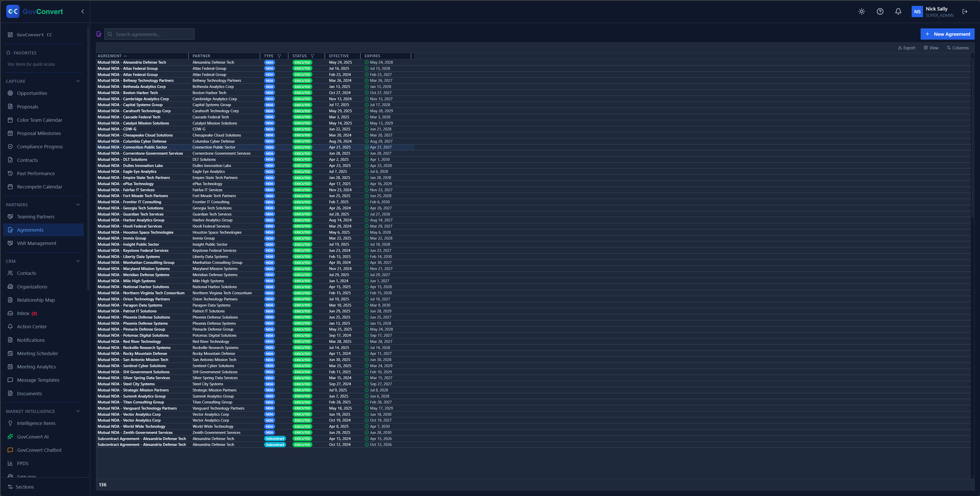Toggle light/dark theme sun icon
This screenshot has width=980, height=496.
pyautogui.click(x=862, y=12)
